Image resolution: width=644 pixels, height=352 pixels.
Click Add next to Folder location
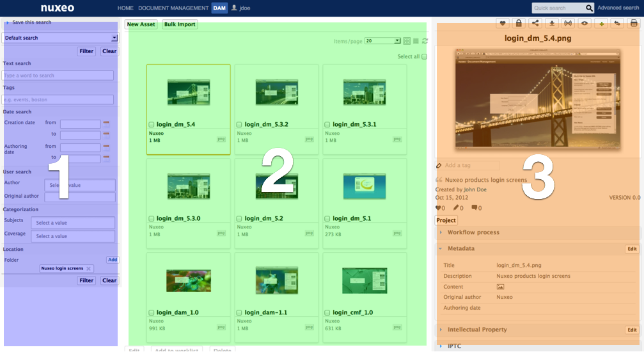[113, 260]
